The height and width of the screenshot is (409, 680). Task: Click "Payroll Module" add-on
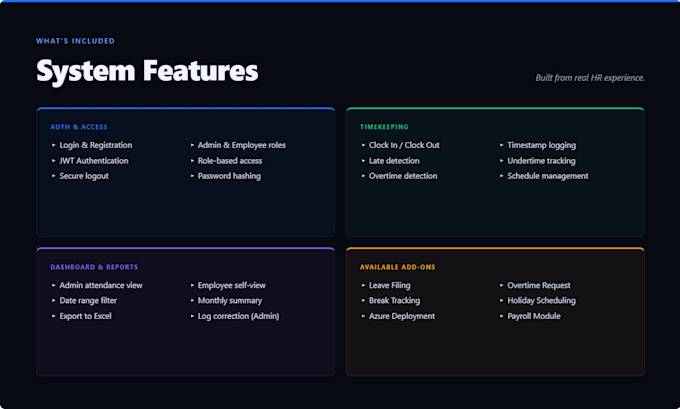(x=534, y=316)
